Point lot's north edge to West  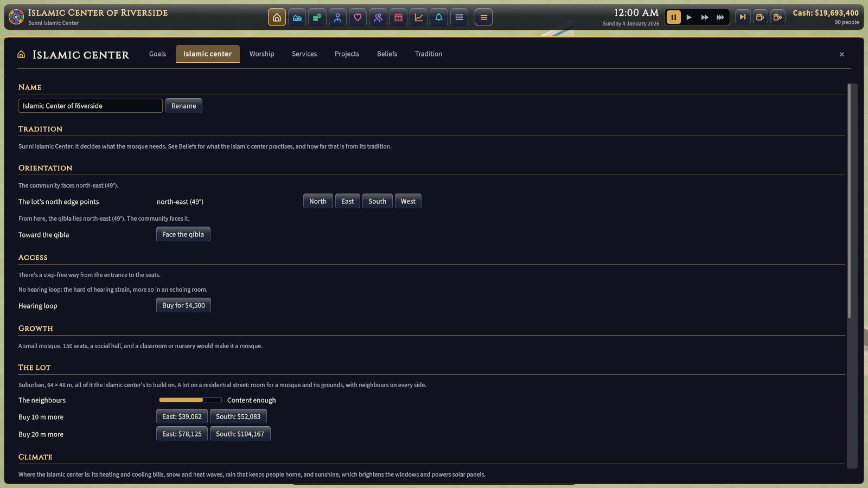[408, 201]
